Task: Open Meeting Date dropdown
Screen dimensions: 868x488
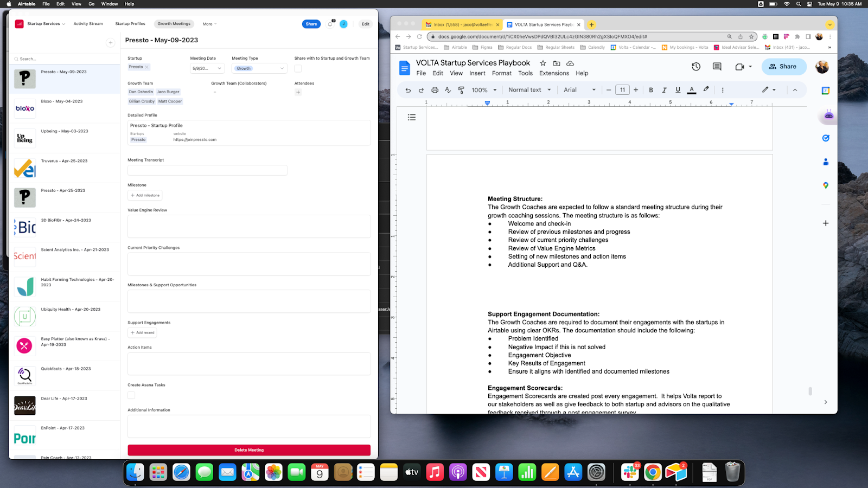Action: pyautogui.click(x=207, y=68)
